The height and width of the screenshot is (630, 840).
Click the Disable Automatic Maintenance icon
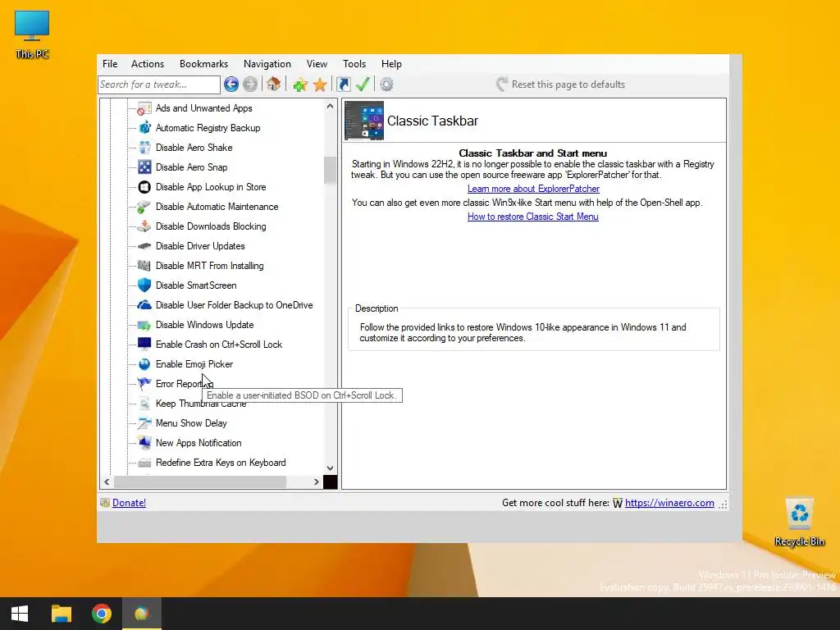(144, 207)
